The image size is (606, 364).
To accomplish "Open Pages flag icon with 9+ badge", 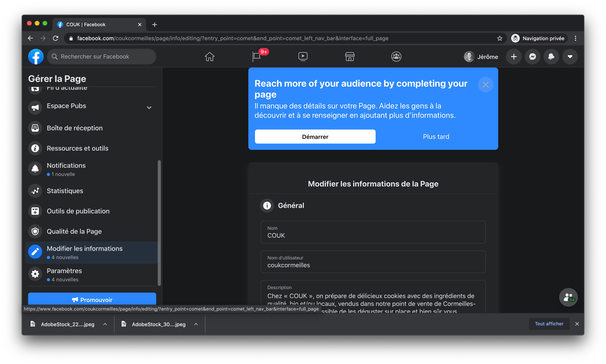I will click(257, 57).
